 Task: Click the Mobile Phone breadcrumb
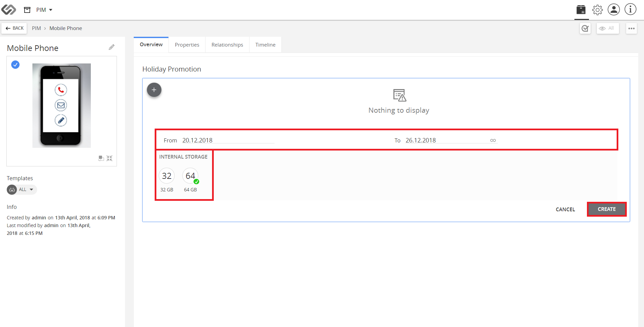(x=66, y=28)
